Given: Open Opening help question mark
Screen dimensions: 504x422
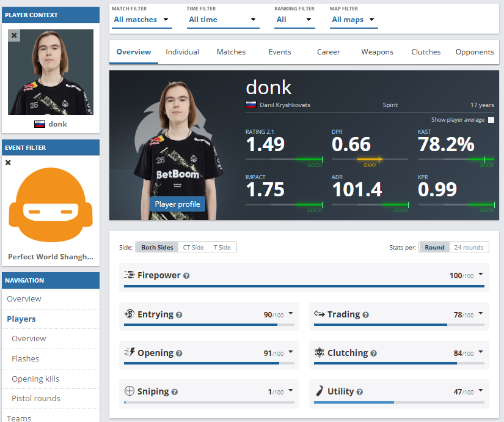Looking at the screenshot, I should click(x=179, y=354).
